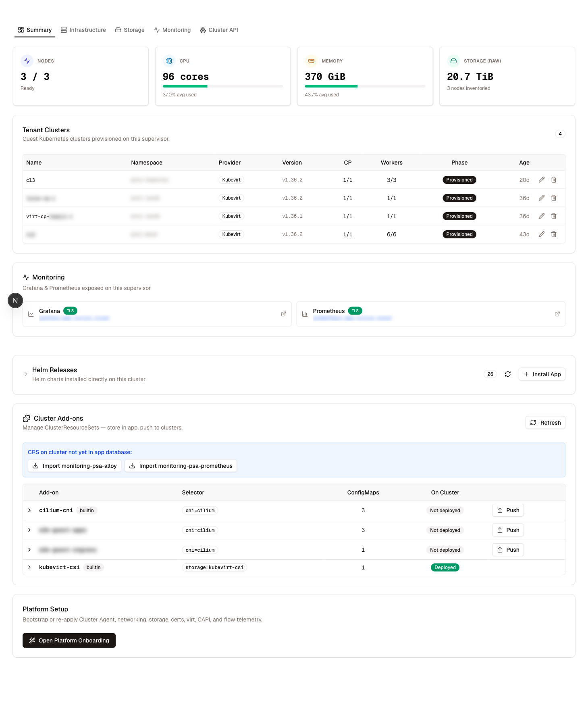Click the Kubevirt provider tag for cl3
Viewport: 588px width, 709px height.
point(231,180)
